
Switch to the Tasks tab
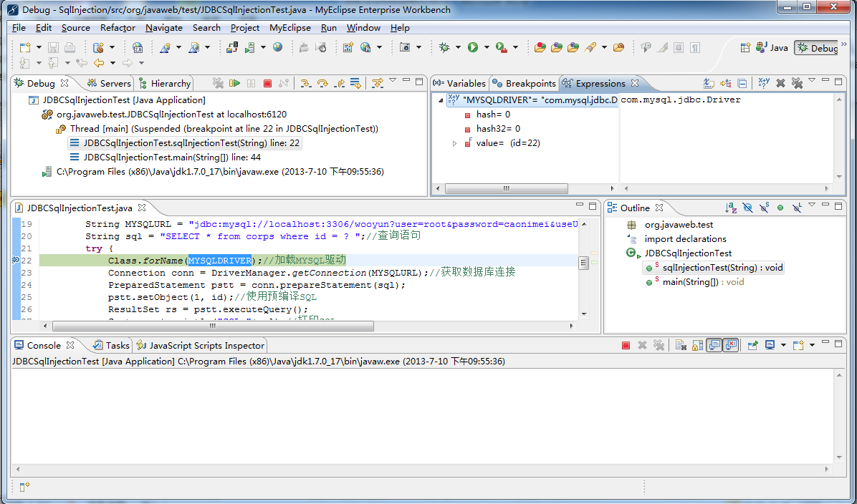[x=112, y=345]
